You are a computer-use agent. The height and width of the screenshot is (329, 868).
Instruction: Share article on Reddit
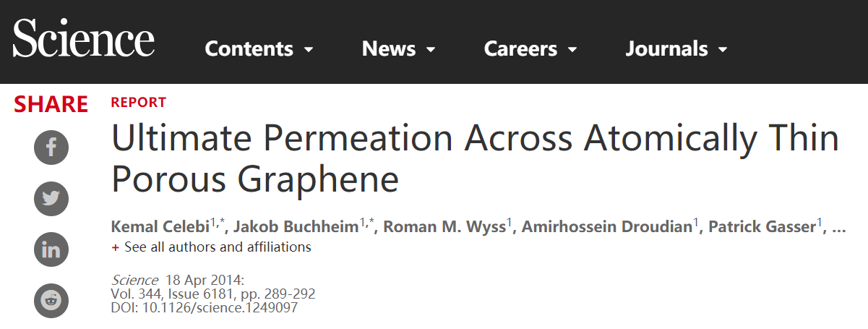[51, 300]
